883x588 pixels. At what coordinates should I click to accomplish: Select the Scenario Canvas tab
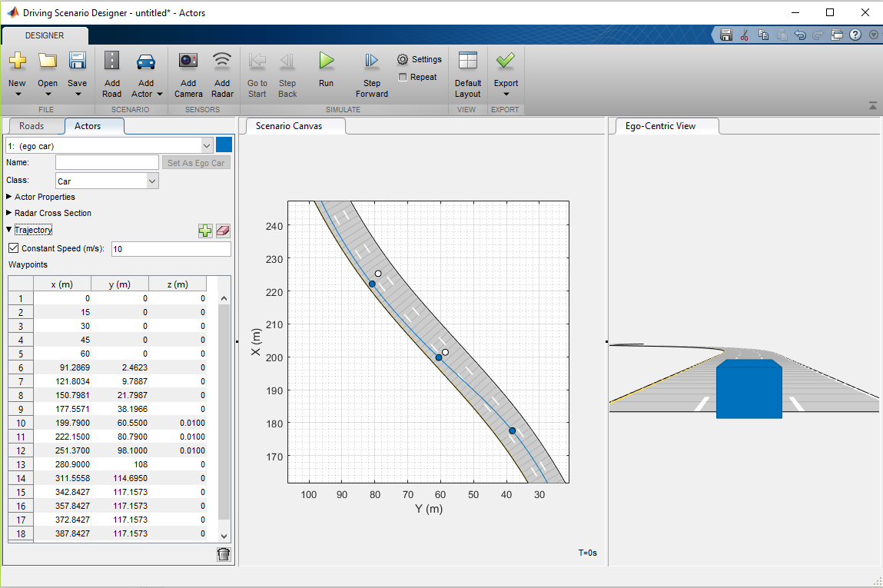point(289,126)
